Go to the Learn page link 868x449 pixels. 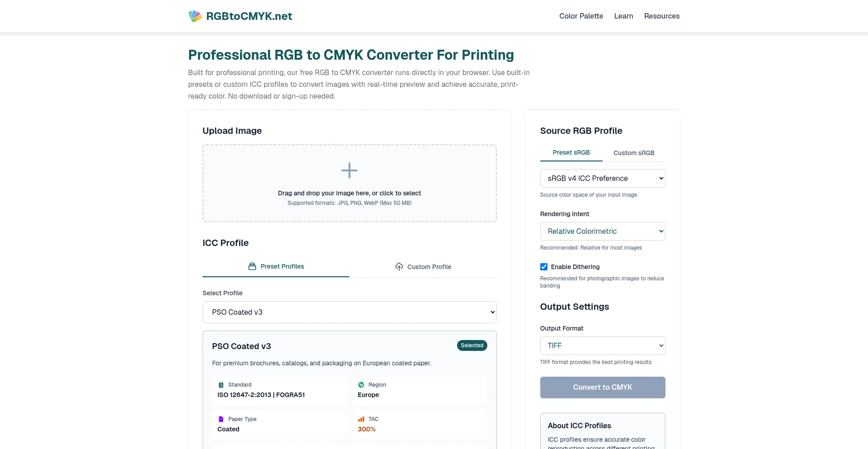(623, 16)
